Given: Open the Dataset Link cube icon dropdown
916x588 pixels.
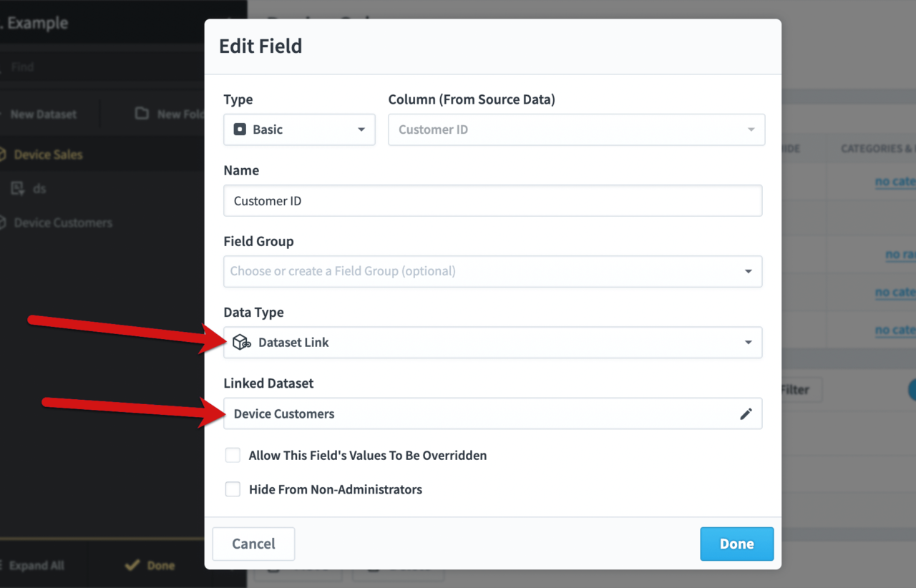Looking at the screenshot, I should (x=241, y=342).
